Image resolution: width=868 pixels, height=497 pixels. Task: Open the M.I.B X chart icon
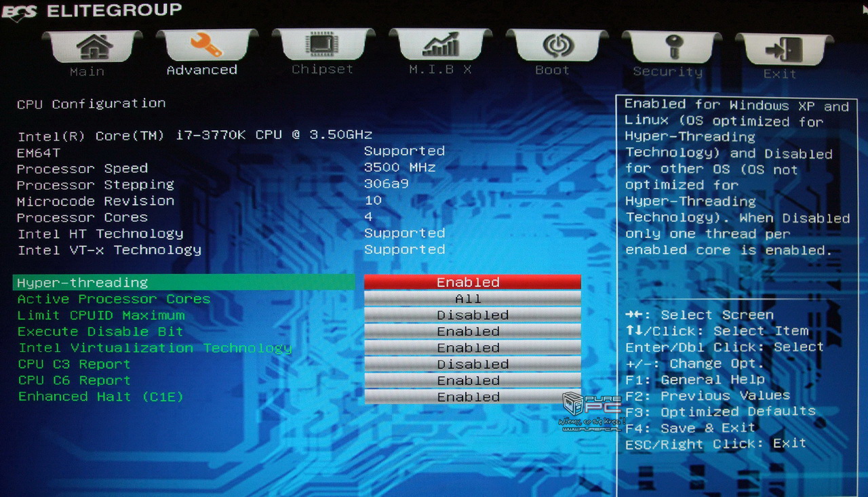(x=441, y=46)
